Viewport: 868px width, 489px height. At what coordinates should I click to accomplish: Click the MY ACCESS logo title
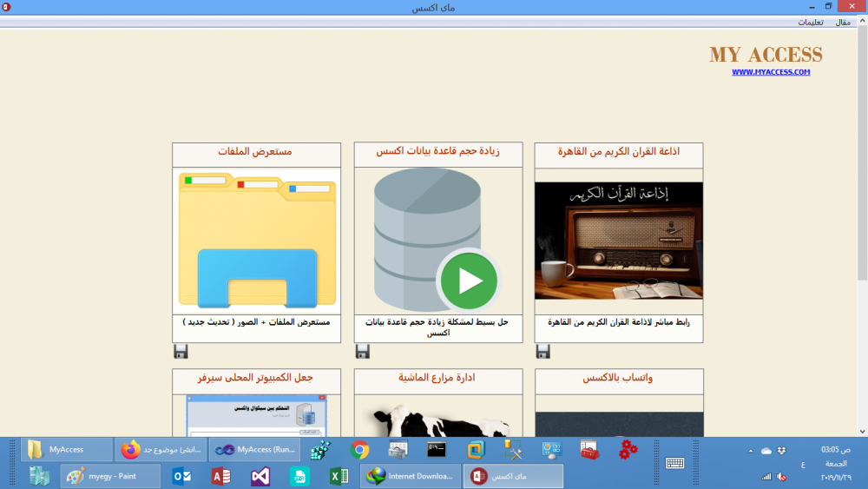pos(766,54)
